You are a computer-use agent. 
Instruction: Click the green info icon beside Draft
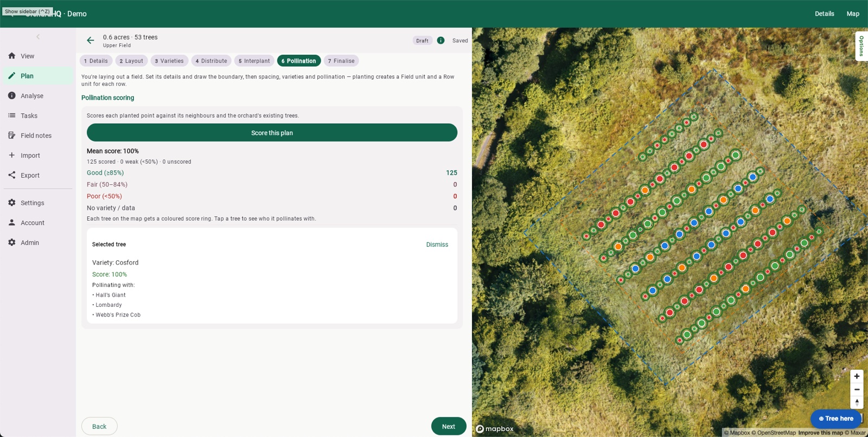pyautogui.click(x=441, y=41)
